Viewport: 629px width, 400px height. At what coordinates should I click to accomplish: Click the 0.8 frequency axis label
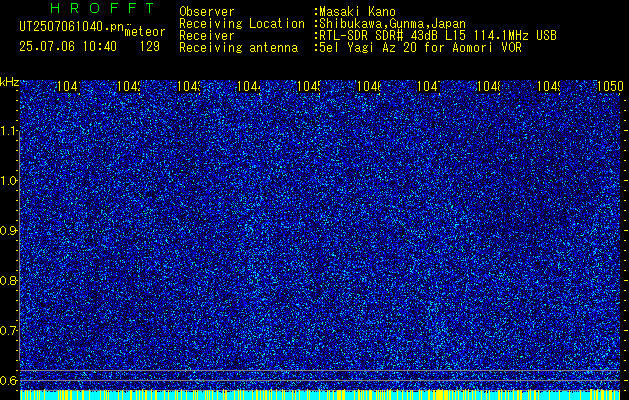10,280
